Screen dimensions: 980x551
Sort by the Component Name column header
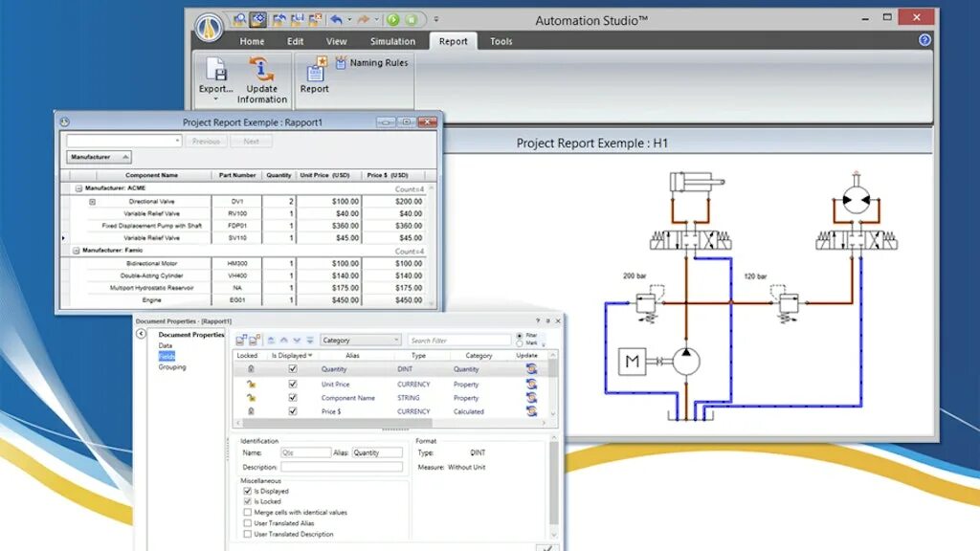[152, 176]
